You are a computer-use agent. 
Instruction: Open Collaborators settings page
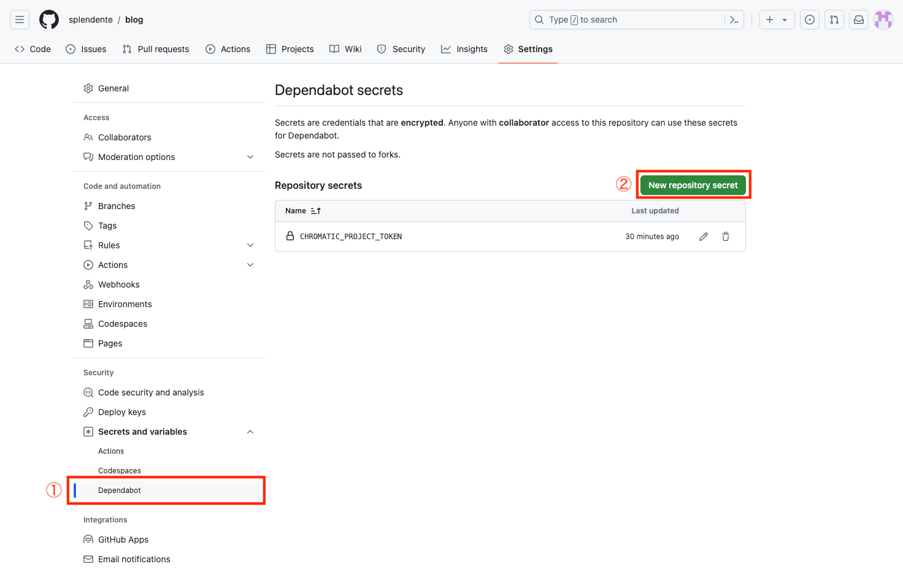tap(169, 137)
